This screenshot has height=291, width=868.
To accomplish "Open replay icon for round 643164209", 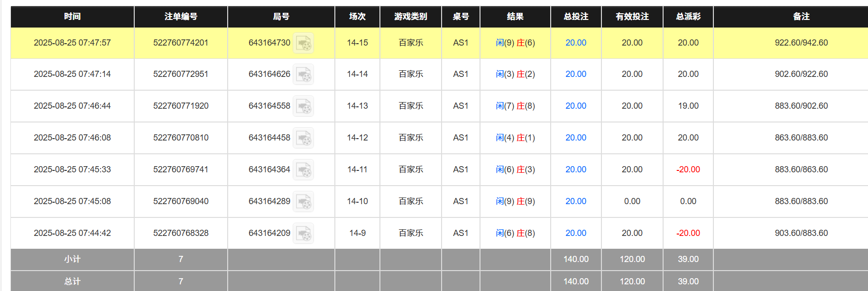I will (x=305, y=233).
